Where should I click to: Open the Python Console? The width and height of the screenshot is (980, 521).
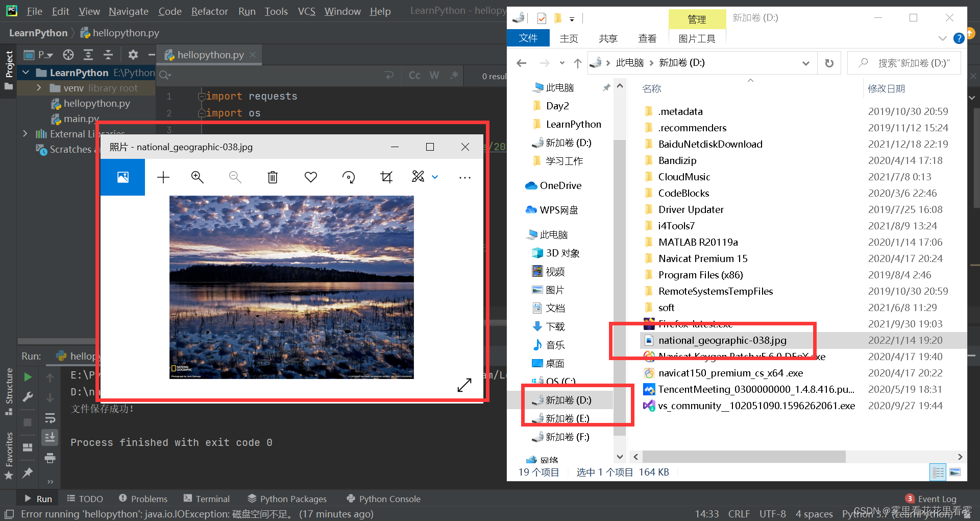click(383, 499)
